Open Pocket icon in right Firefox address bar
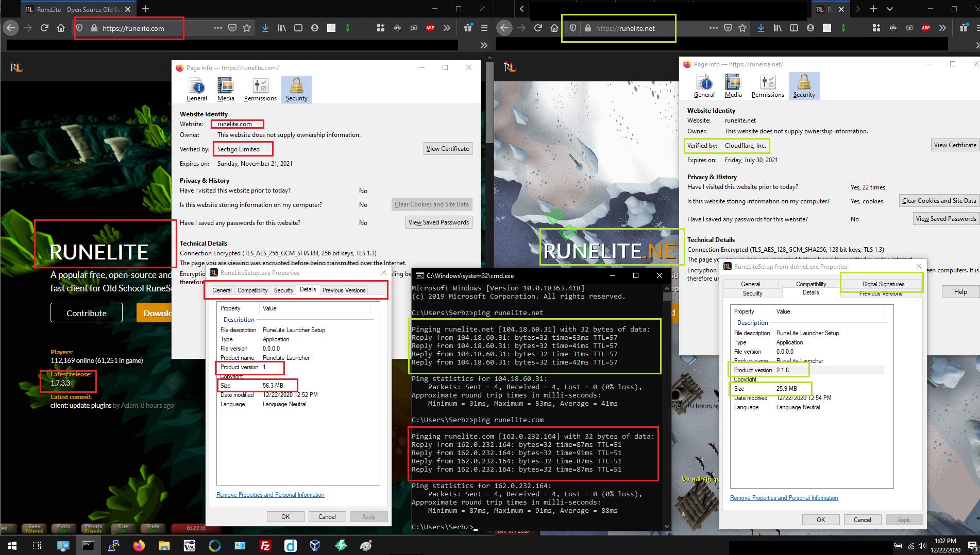 [x=728, y=28]
